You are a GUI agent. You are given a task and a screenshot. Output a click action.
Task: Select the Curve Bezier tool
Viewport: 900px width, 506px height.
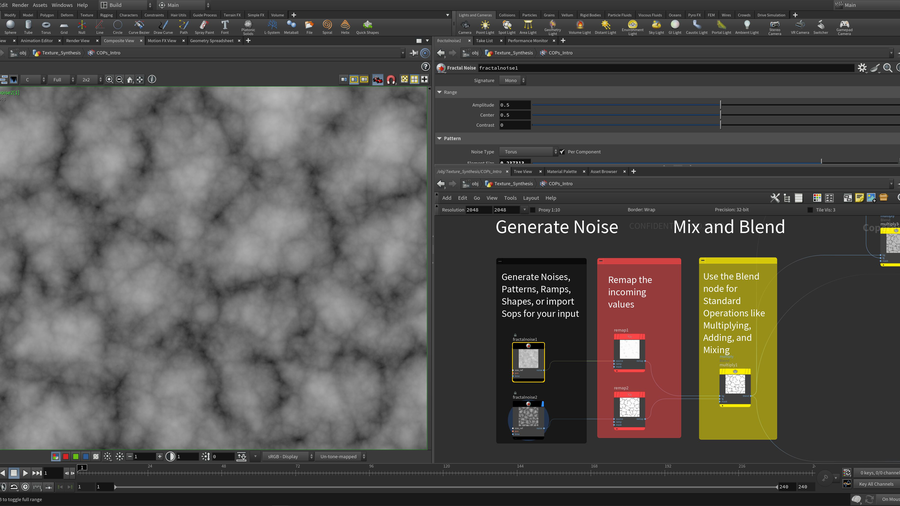coord(139,27)
